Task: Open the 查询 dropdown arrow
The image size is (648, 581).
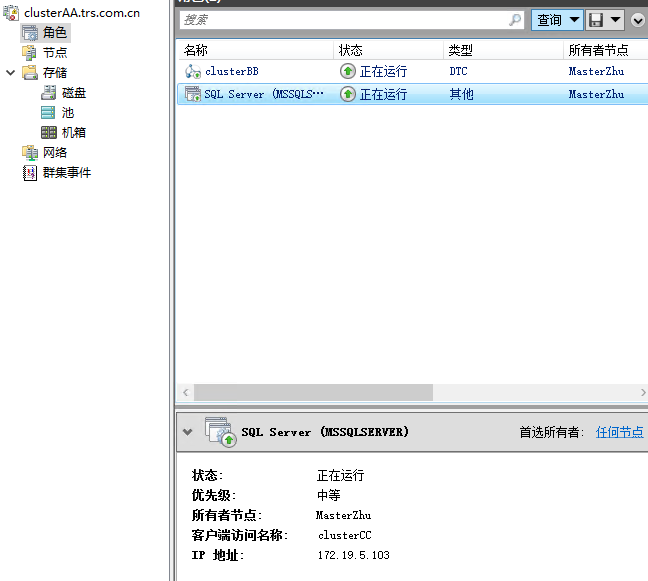Action: (574, 19)
